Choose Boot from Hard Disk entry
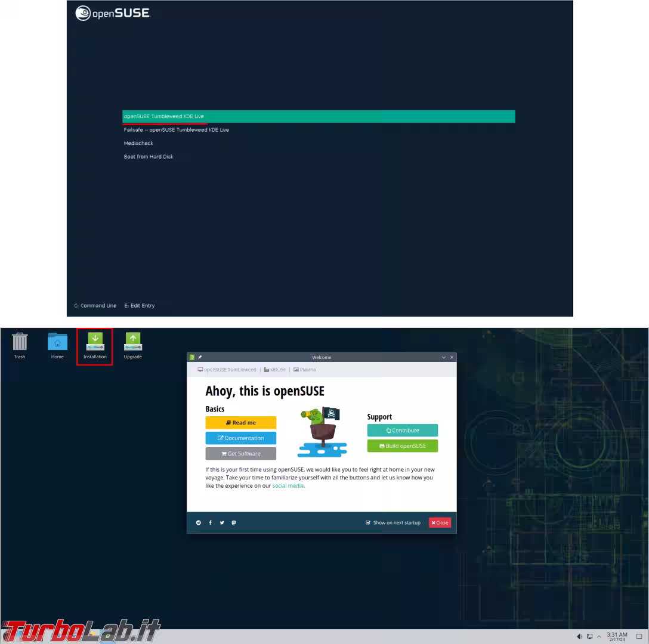649x644 pixels. tap(149, 157)
